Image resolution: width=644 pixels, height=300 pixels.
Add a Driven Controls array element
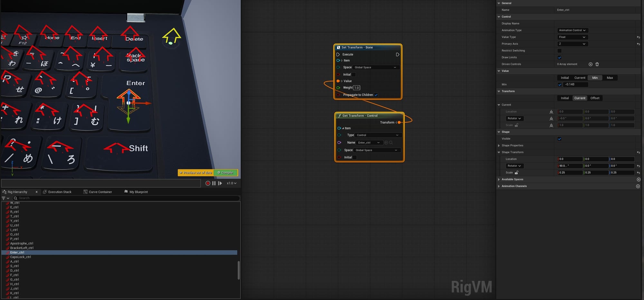click(x=591, y=64)
